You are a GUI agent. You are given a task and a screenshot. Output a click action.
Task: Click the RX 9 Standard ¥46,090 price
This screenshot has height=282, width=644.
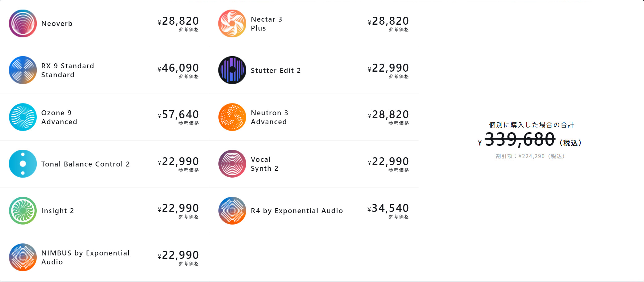point(178,68)
